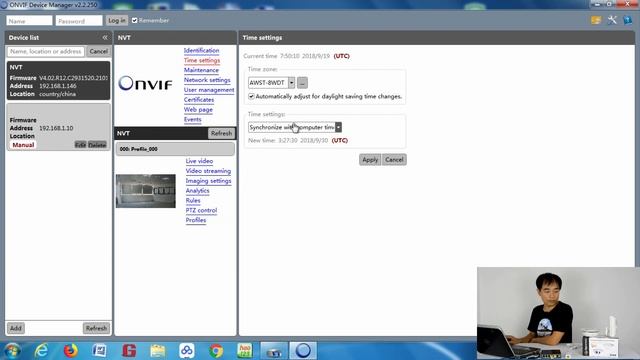Open the Profiles page
The height and width of the screenshot is (360, 640).
coord(196,220)
